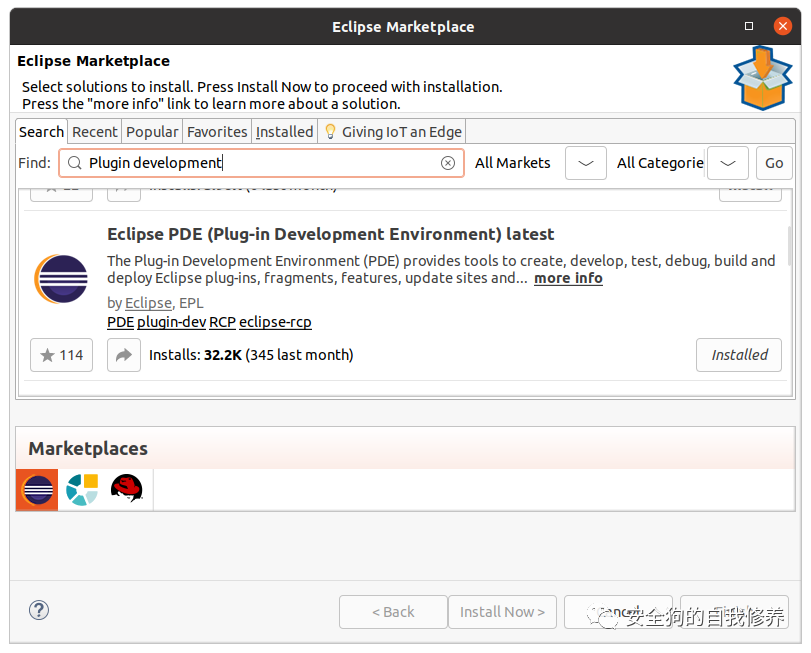The width and height of the screenshot is (811, 653).
Task: Open help via question mark icon
Action: click(x=39, y=611)
